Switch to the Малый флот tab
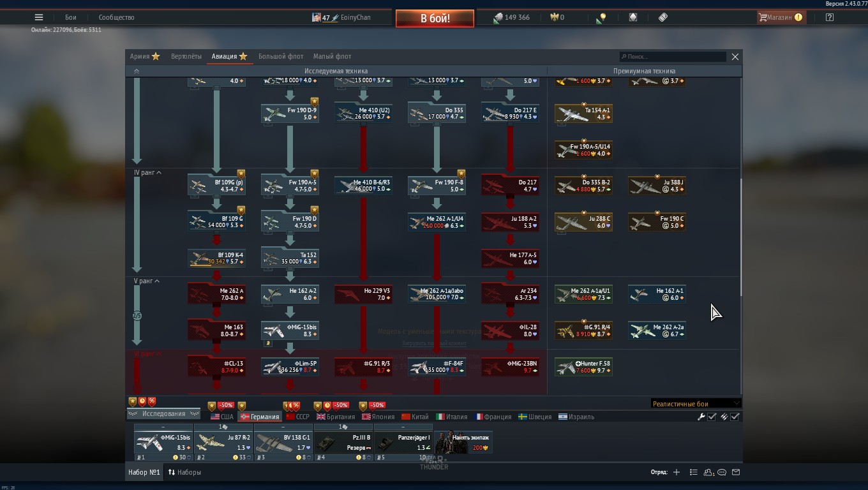The image size is (868, 490). point(333,56)
